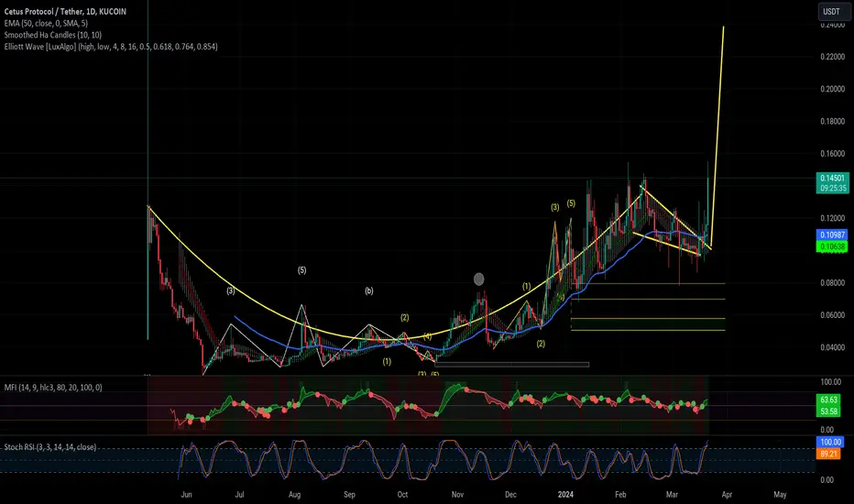Click Aug on the time axis
The image size is (854, 504).
click(x=294, y=495)
